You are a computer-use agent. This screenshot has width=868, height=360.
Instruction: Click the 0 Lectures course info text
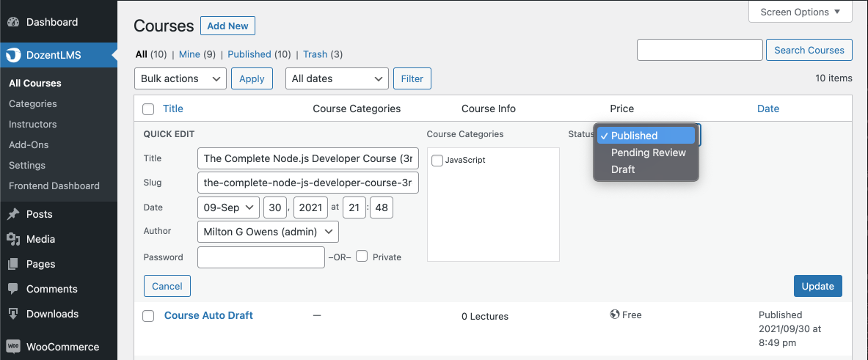[x=485, y=316]
